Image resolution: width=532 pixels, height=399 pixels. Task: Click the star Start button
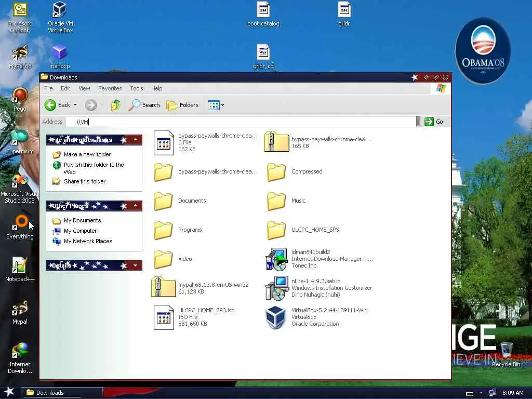click(x=9, y=392)
